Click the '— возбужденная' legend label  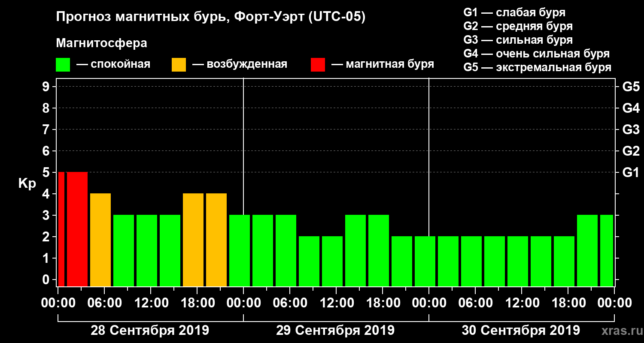click(x=240, y=64)
